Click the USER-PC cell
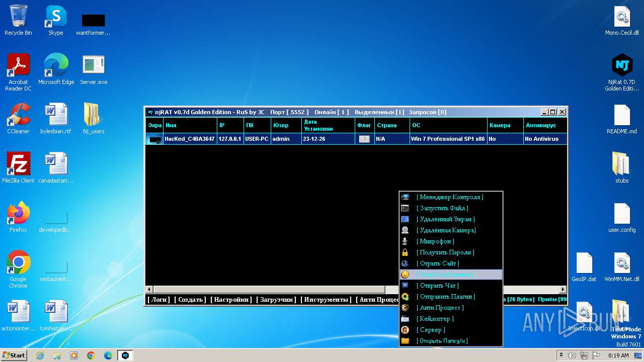Image resolution: width=644 pixels, height=362 pixels. [x=257, y=139]
